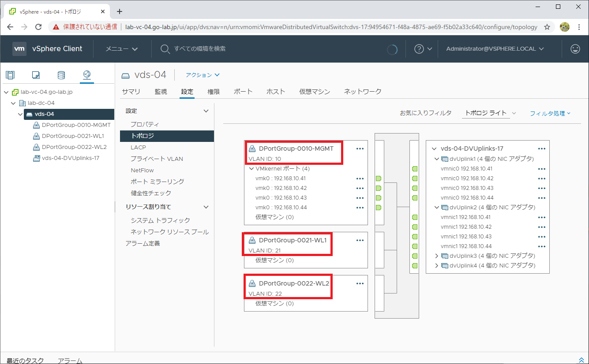Expand the recent tasks panel double-chevron
589x364 pixels.
coord(581,360)
